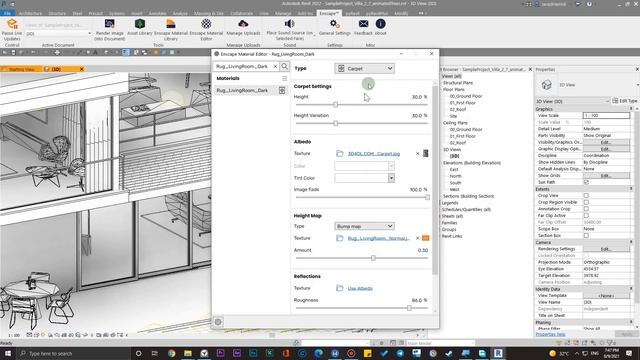Image resolution: width=640 pixels, height=360 pixels.
Task: Switch to the Architecture ribbon tab
Action: (x=30, y=13)
